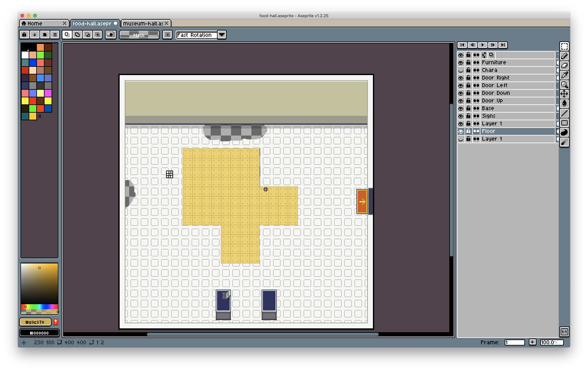
Task: Pick the blue swatch in the palette
Action: (x=33, y=63)
